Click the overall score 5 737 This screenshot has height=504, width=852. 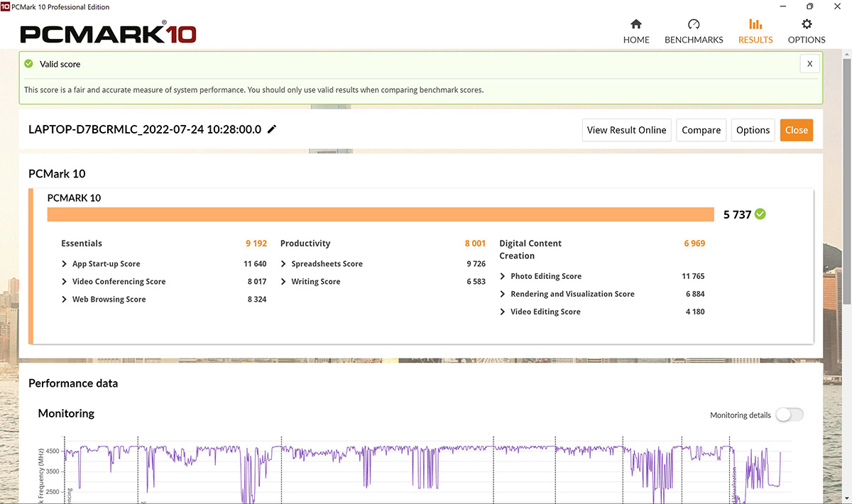[x=737, y=214]
